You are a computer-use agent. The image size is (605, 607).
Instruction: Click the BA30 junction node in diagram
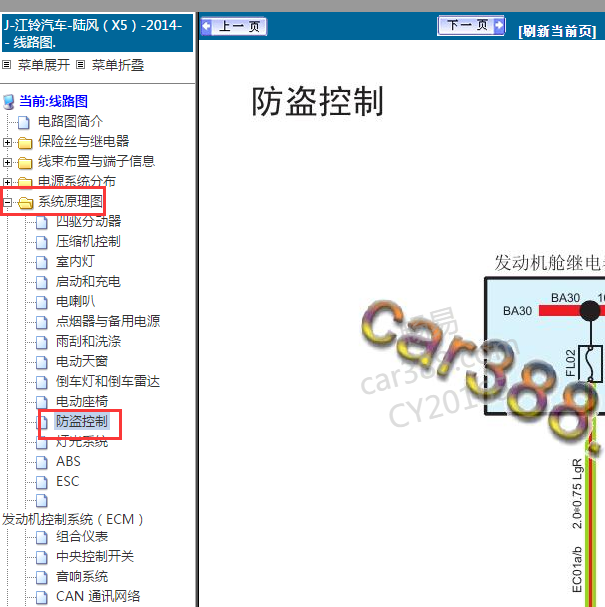pyautogui.click(x=590, y=311)
